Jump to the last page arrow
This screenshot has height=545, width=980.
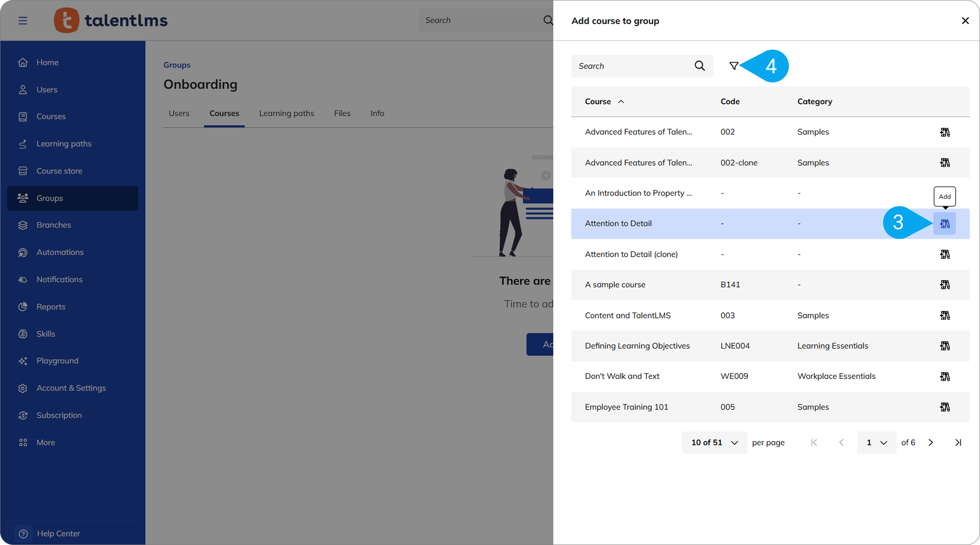click(x=958, y=442)
